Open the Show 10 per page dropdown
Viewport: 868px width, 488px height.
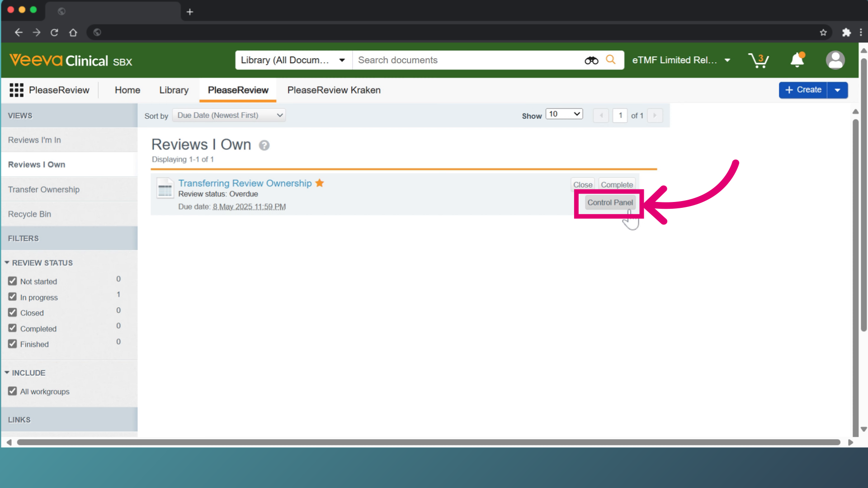pyautogui.click(x=564, y=114)
